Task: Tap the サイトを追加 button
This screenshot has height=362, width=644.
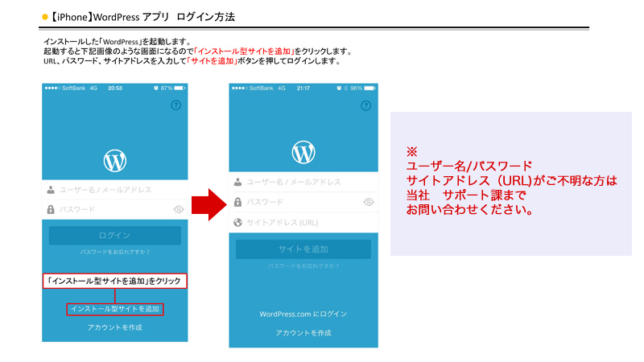Action: click(x=303, y=249)
